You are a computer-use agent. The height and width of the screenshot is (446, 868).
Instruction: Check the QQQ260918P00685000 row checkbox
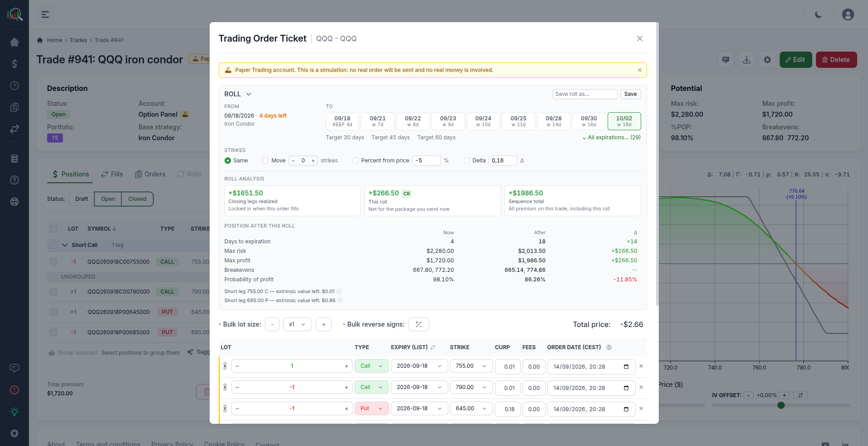(x=53, y=332)
